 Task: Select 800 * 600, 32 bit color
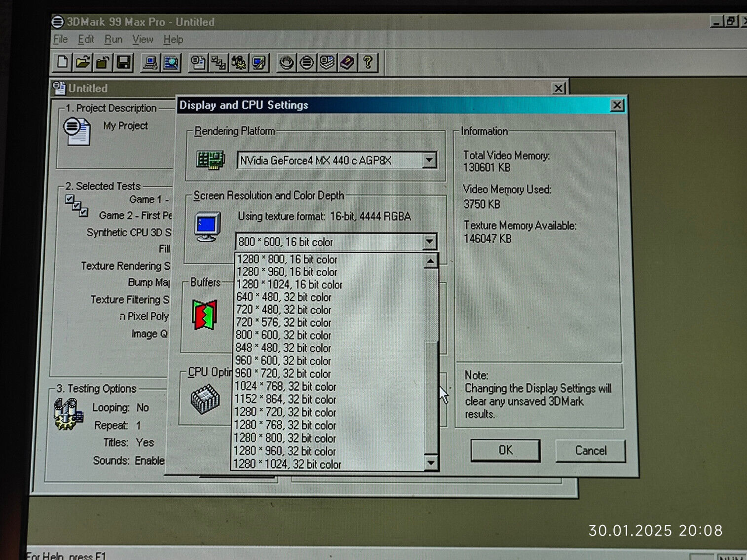coord(329,336)
